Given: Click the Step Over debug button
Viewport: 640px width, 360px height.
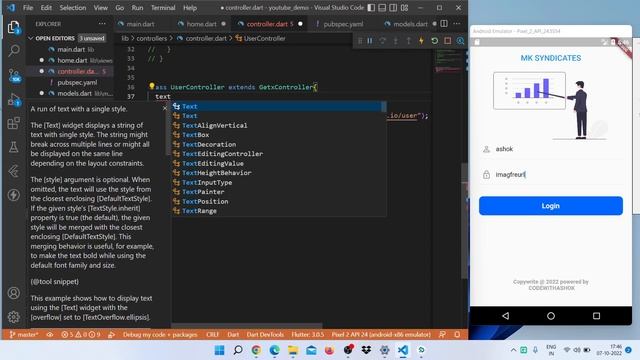Looking at the screenshot, I should tap(382, 41).
